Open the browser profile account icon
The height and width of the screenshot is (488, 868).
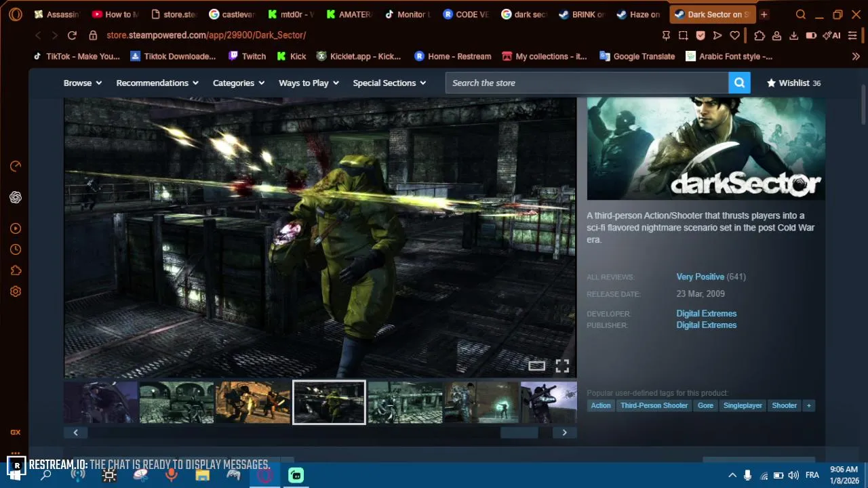[776, 35]
